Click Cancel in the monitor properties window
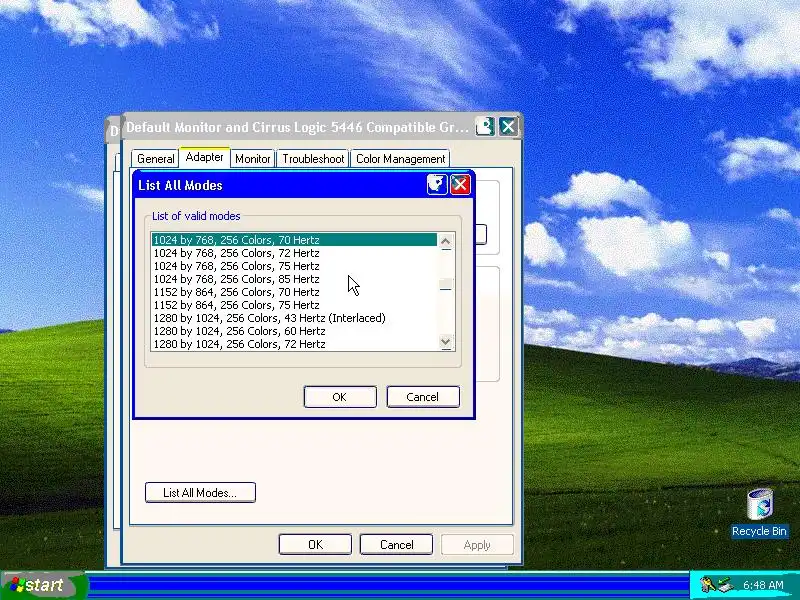Screen dimensions: 800x600 tap(396, 544)
